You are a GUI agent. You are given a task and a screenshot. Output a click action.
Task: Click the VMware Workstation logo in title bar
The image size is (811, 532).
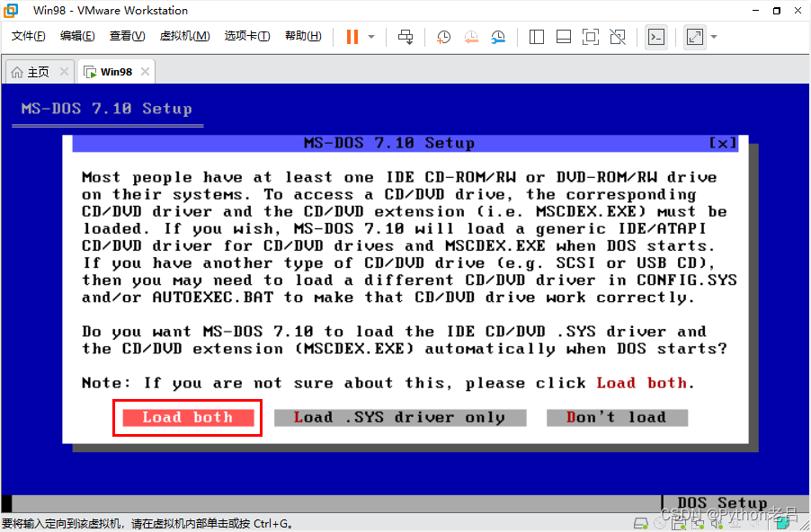tap(11, 11)
